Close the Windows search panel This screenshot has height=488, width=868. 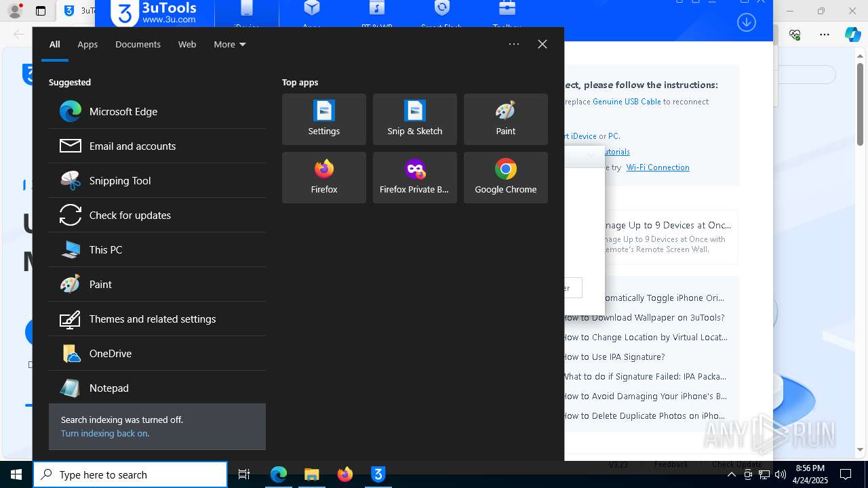click(542, 44)
